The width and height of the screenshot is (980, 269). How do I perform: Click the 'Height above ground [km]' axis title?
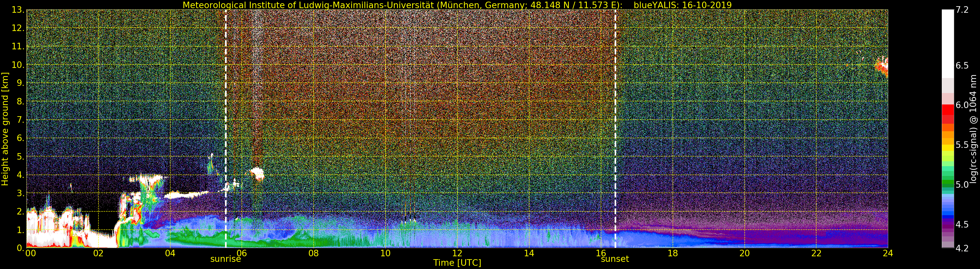(5, 129)
